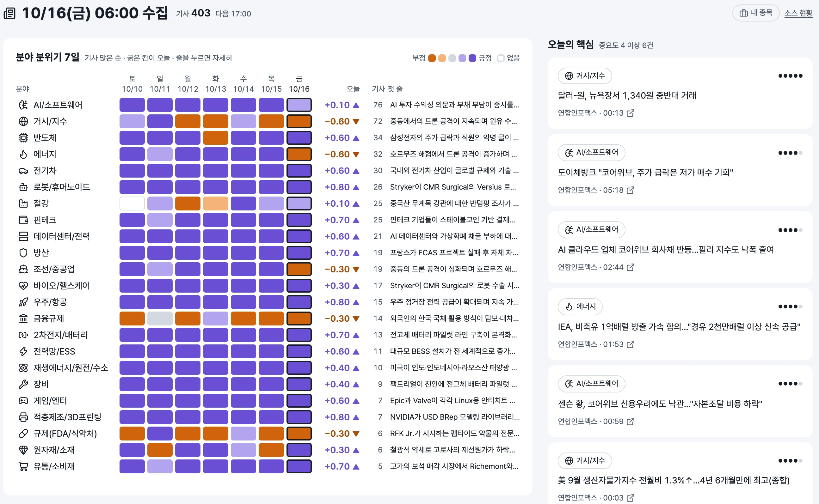
Task: Click the +0.10 score on AI/소프트웨어 row
Action: [342, 105]
